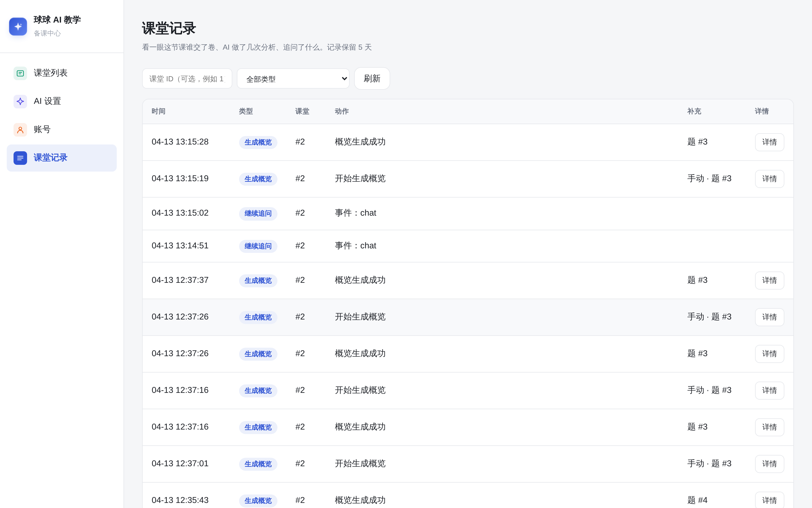Open 详情 for the 12:37:01 row
The width and height of the screenshot is (812, 508).
tap(769, 464)
